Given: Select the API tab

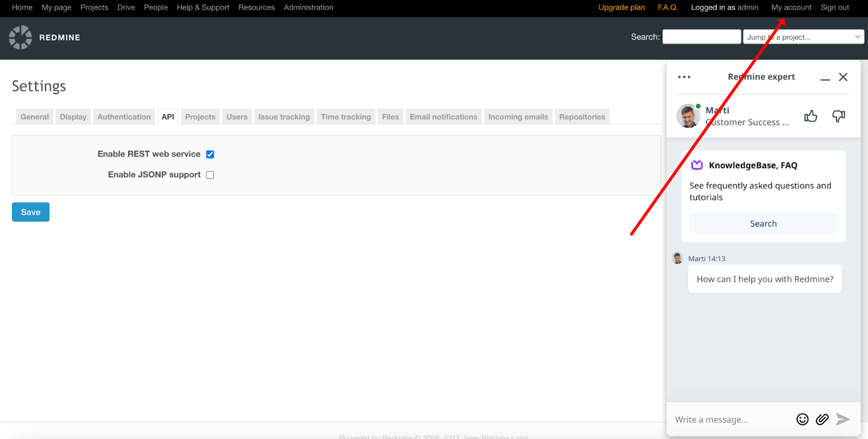Looking at the screenshot, I should 168,117.
